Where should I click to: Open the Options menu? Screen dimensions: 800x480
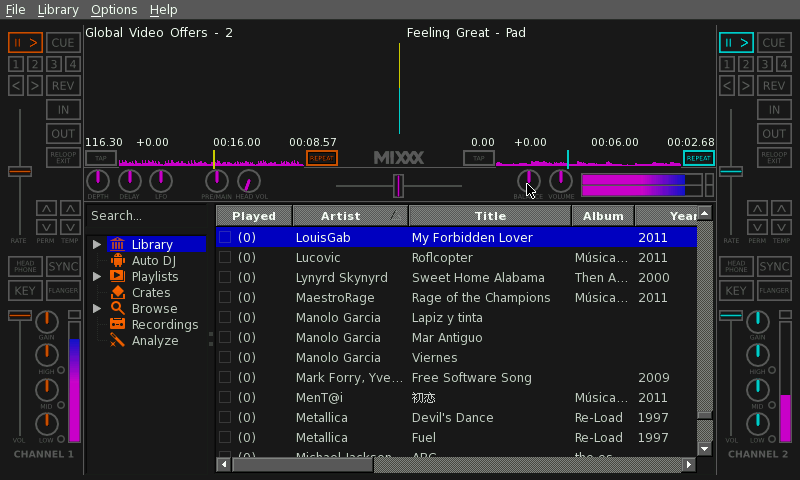[x=114, y=10]
